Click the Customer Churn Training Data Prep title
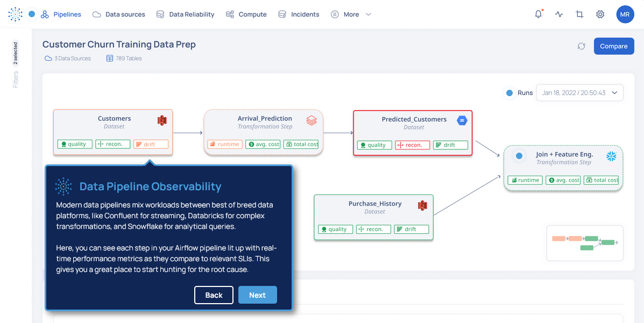The height and width of the screenshot is (323, 644). (x=119, y=44)
